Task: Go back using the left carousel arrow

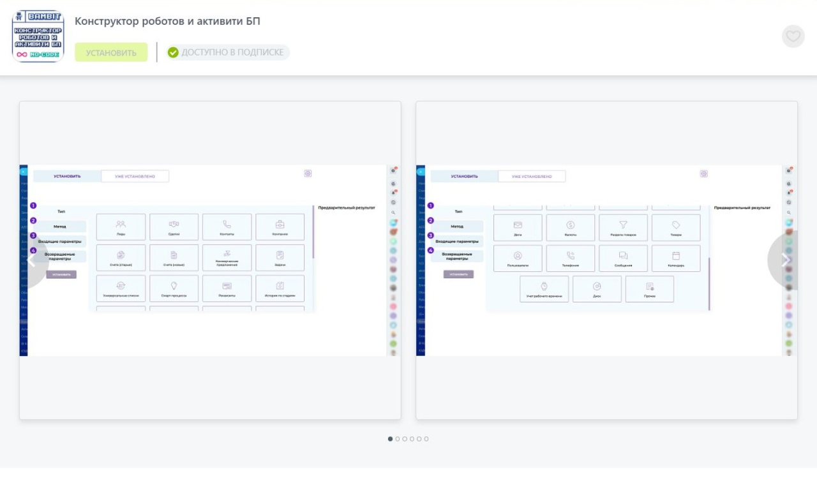Action: click(x=32, y=260)
